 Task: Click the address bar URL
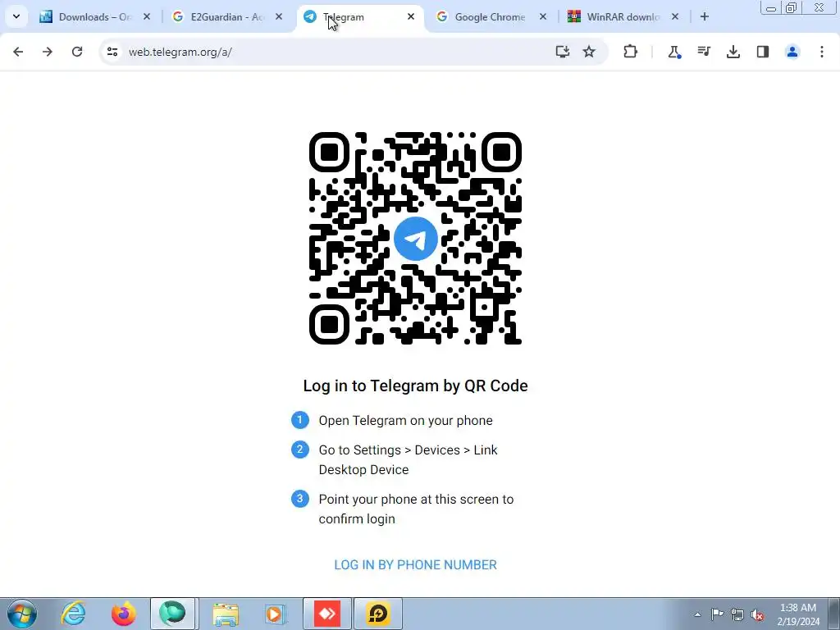click(x=180, y=52)
